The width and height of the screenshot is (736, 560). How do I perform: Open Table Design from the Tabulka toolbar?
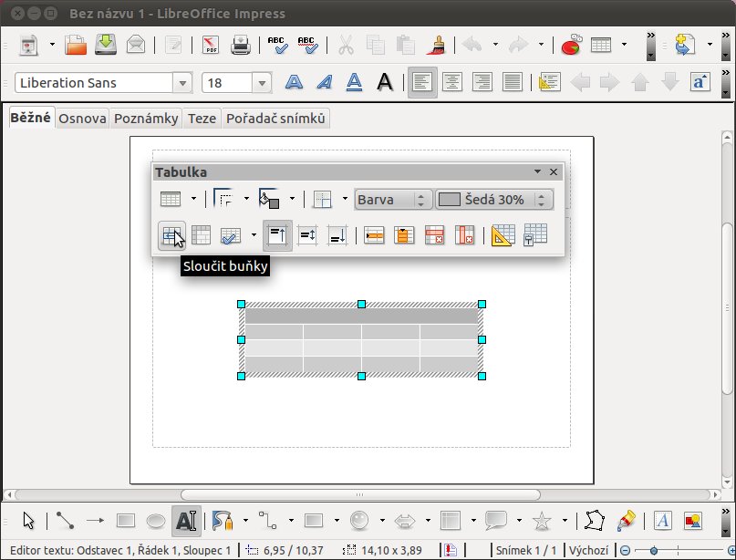point(503,235)
